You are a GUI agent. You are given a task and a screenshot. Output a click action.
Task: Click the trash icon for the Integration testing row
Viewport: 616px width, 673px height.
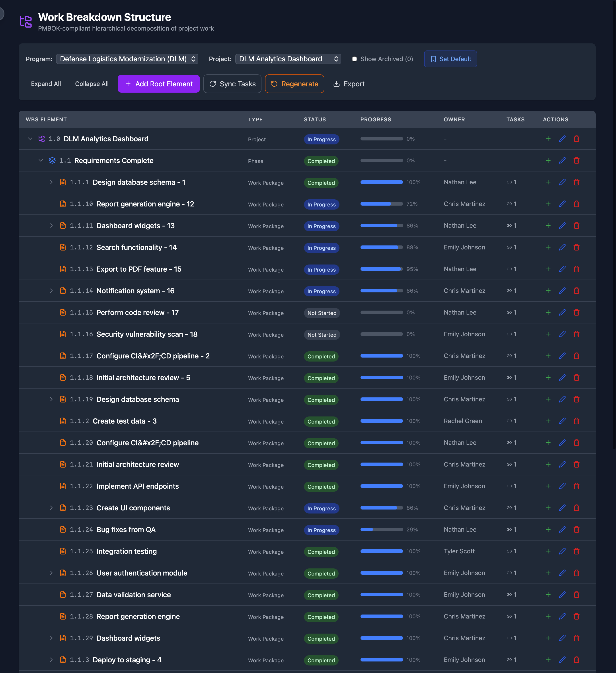pyautogui.click(x=576, y=551)
